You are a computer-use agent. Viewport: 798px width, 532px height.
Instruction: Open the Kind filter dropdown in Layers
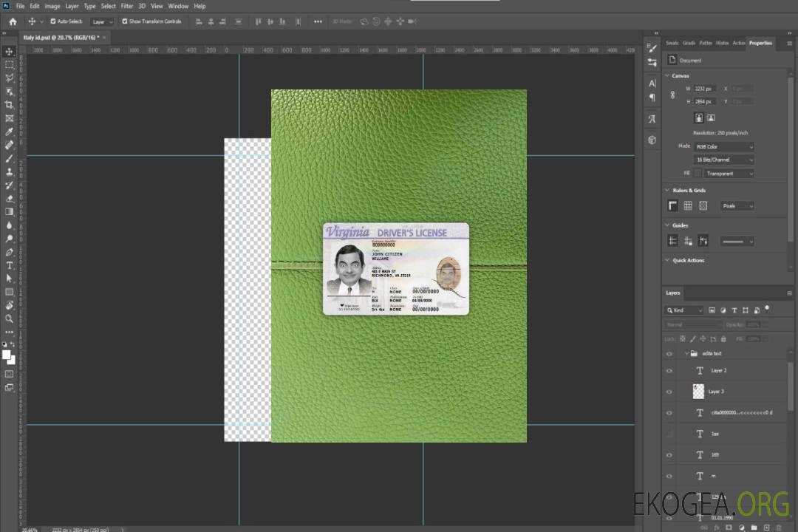coord(685,310)
